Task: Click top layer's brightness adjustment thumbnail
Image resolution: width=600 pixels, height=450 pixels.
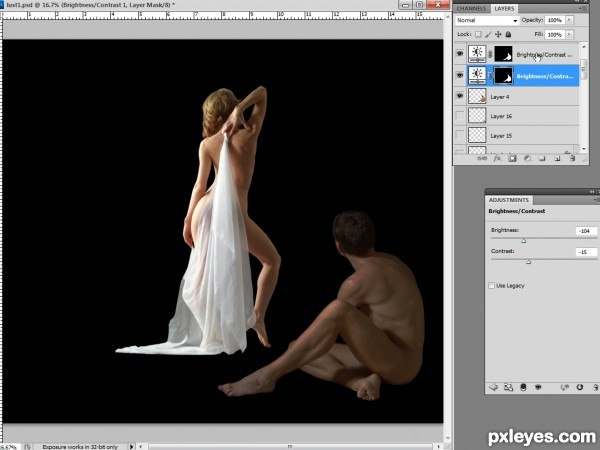Action: (x=477, y=54)
